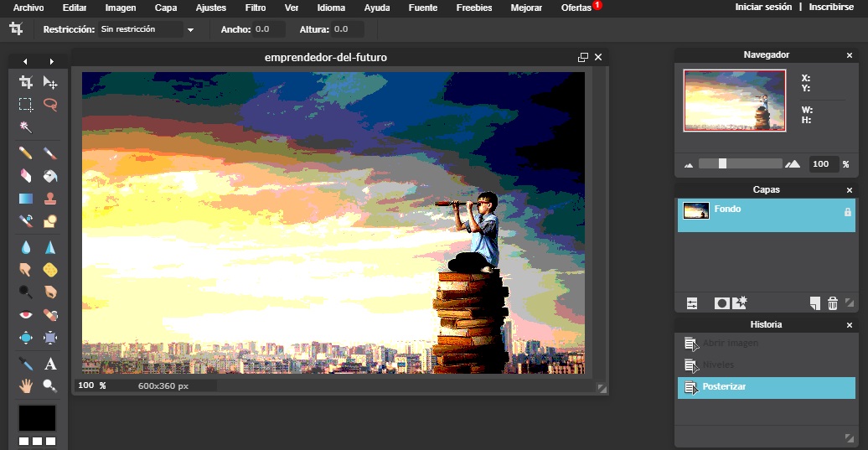Add a new layer in Capas panel
Viewport: 868px width, 450px height.
[x=814, y=303]
